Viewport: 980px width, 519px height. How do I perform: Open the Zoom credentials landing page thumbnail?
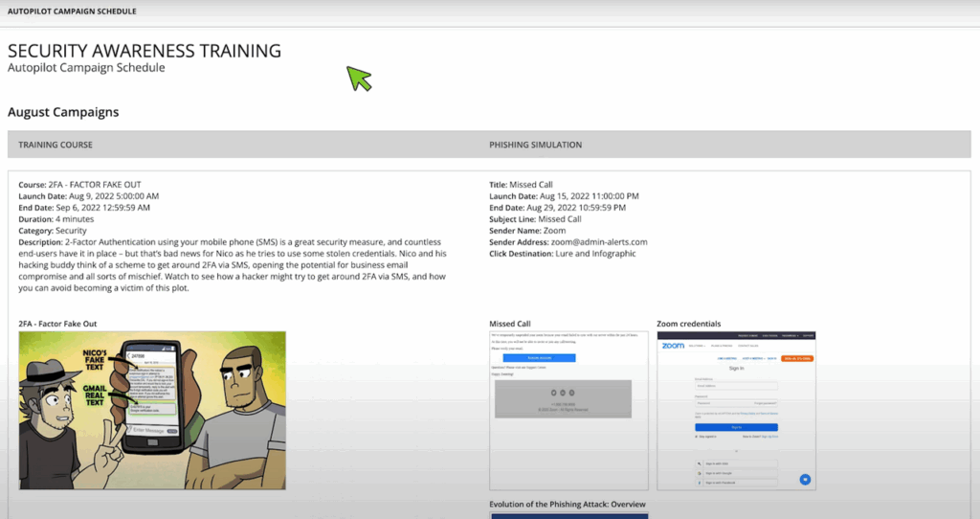click(736, 410)
